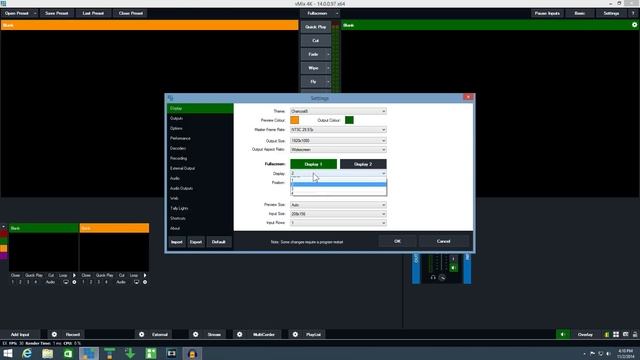
Task: Click the master headphones icon
Action: point(433,278)
